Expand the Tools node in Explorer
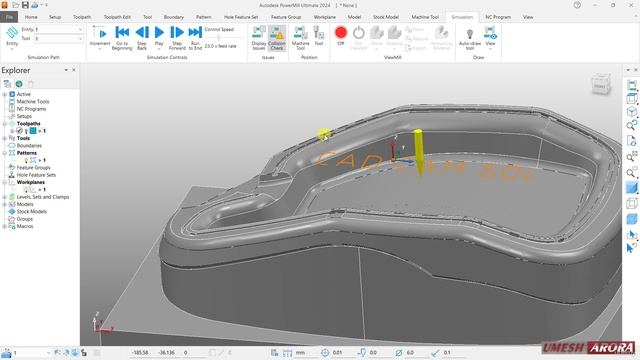The width and height of the screenshot is (640, 360). click(4, 138)
